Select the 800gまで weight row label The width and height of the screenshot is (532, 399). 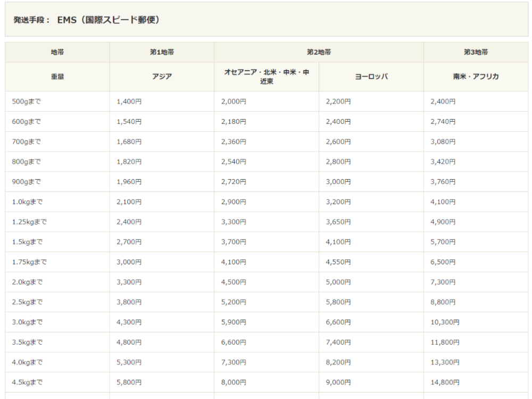pos(27,162)
